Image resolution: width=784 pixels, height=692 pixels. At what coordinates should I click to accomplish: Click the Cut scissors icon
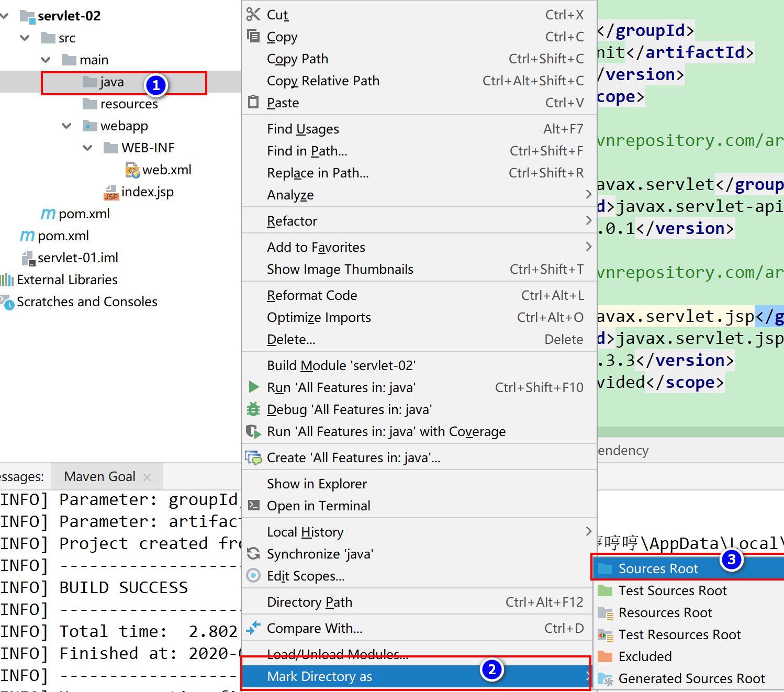(x=253, y=15)
